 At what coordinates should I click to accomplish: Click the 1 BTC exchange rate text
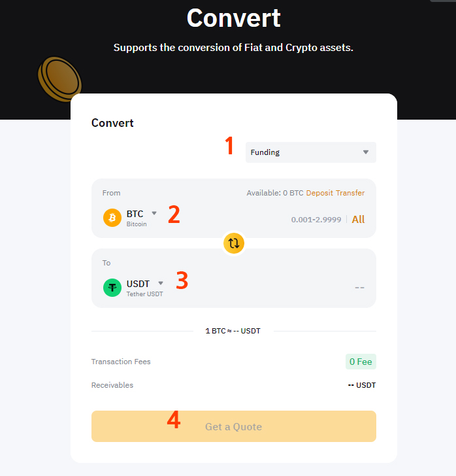pyautogui.click(x=233, y=331)
